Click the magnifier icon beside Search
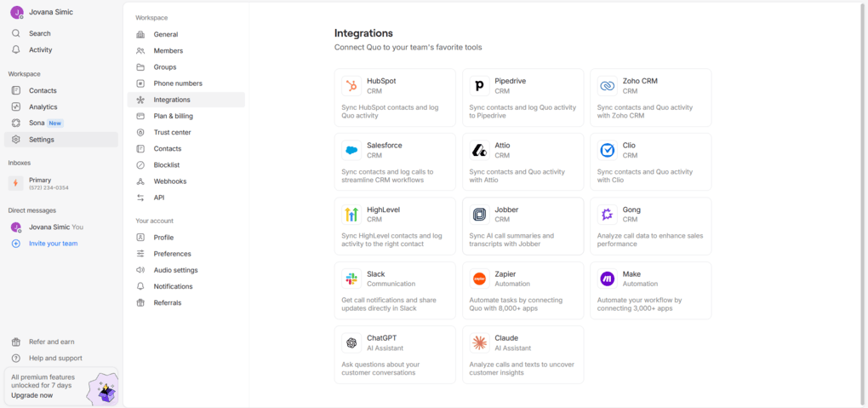 [16, 33]
